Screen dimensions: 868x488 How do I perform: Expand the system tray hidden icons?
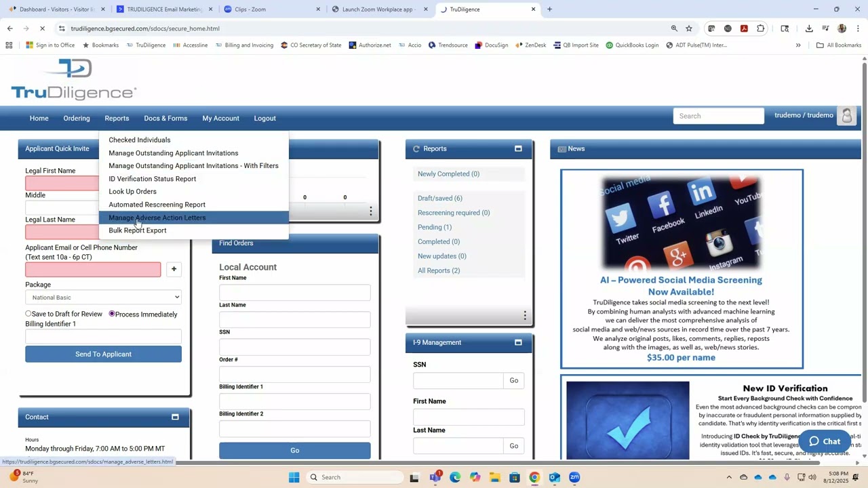[729, 477]
